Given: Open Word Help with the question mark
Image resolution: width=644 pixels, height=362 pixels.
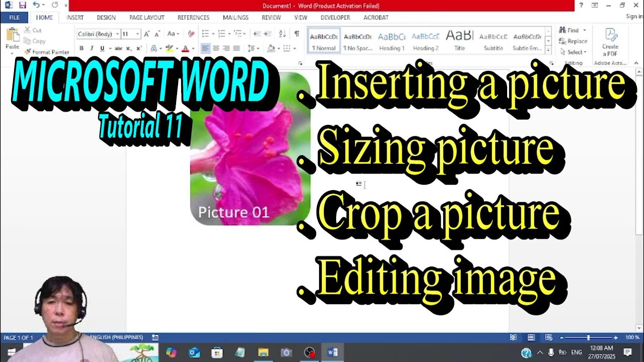Looking at the screenshot, I should (x=581, y=5).
